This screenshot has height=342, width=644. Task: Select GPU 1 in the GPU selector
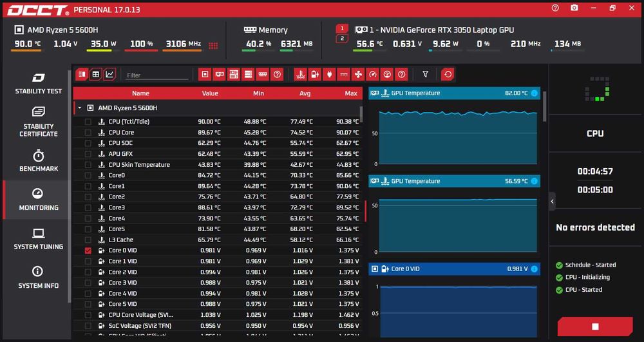point(342,29)
